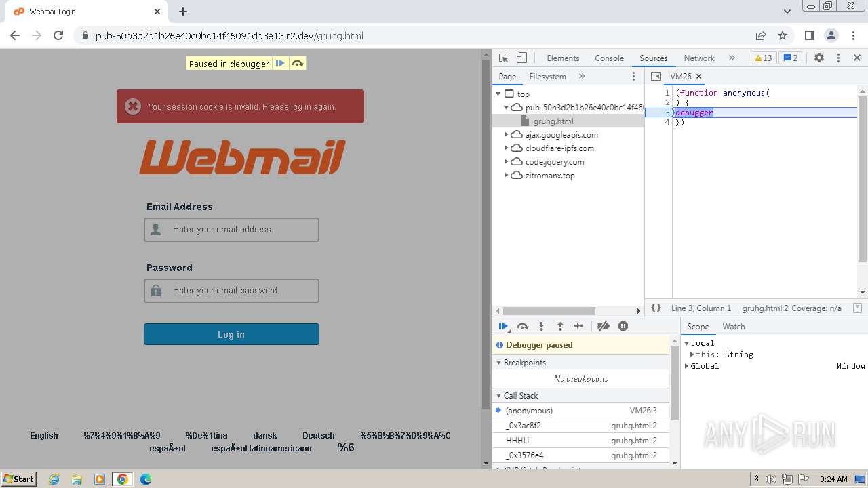Select the HHHLi call stack frame
This screenshot has width=868, height=488.
pos(581,441)
